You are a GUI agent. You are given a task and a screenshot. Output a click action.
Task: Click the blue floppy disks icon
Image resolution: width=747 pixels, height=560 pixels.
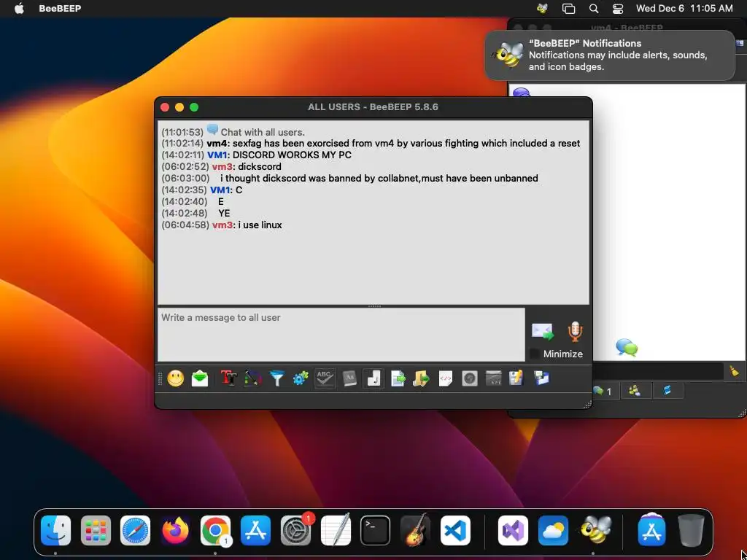click(541, 378)
